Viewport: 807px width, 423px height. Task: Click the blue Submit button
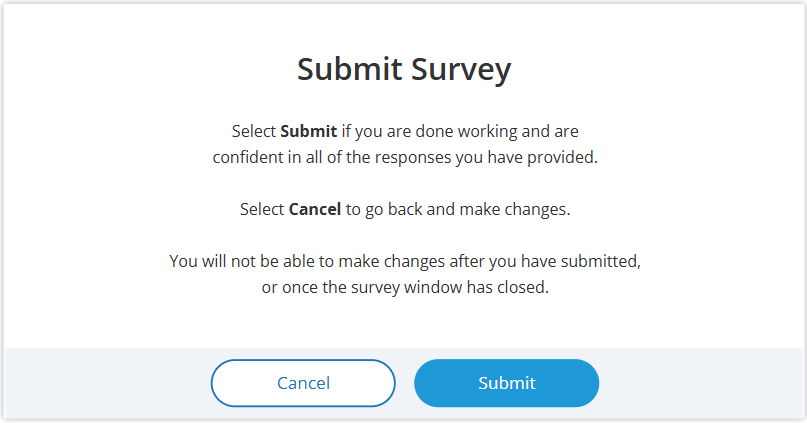506,383
